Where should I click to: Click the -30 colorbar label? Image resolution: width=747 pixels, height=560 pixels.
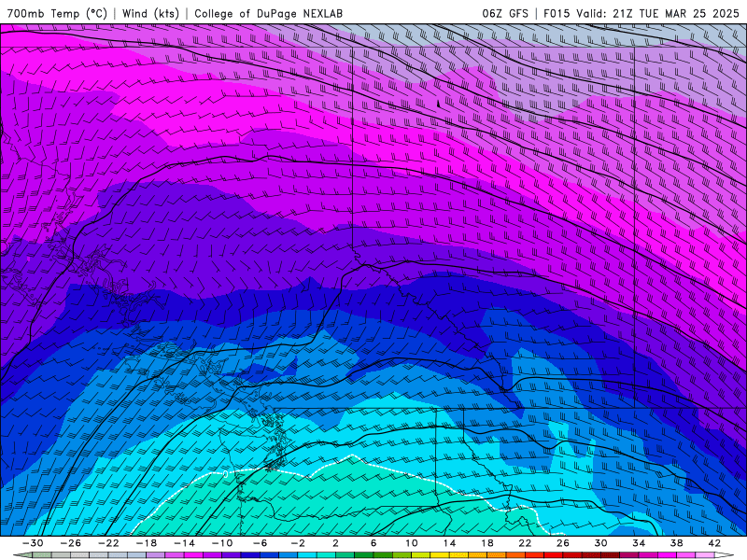pyautogui.click(x=33, y=543)
